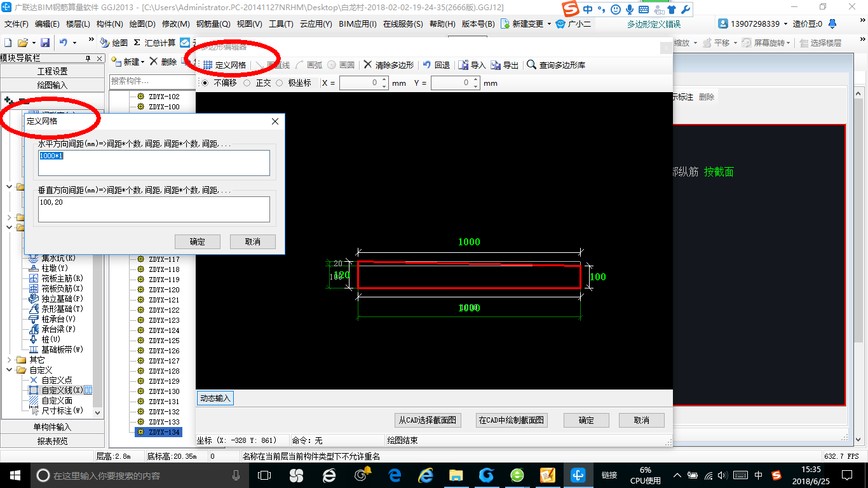Click the 工程设置 navigation tab

point(52,71)
